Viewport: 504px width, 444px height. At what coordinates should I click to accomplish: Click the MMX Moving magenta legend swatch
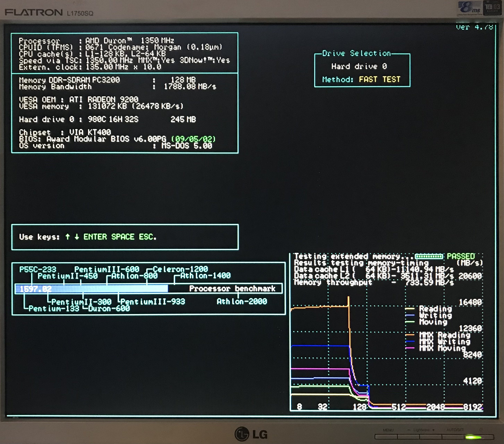tap(410, 348)
